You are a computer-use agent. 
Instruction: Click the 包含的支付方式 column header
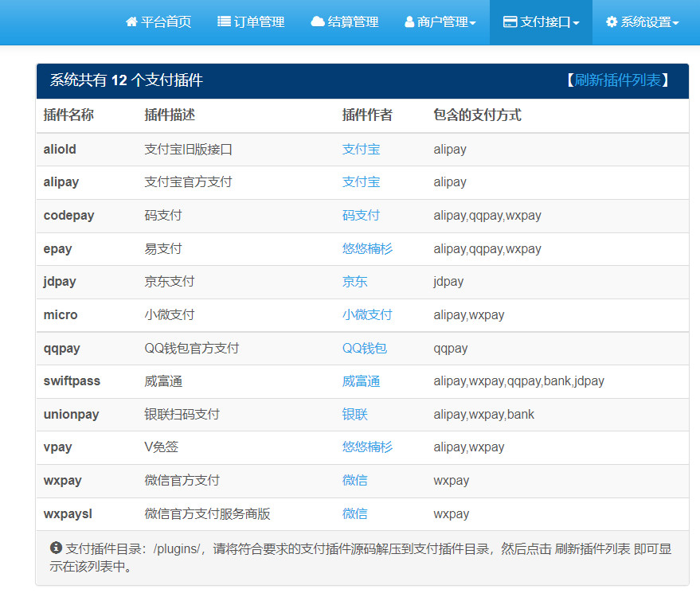pyautogui.click(x=477, y=115)
